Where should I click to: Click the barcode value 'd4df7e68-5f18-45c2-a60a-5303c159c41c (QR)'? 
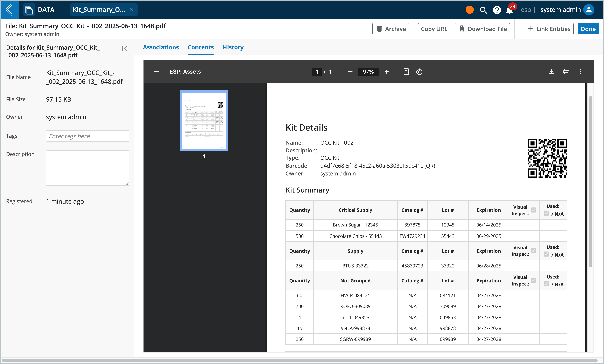tap(378, 166)
